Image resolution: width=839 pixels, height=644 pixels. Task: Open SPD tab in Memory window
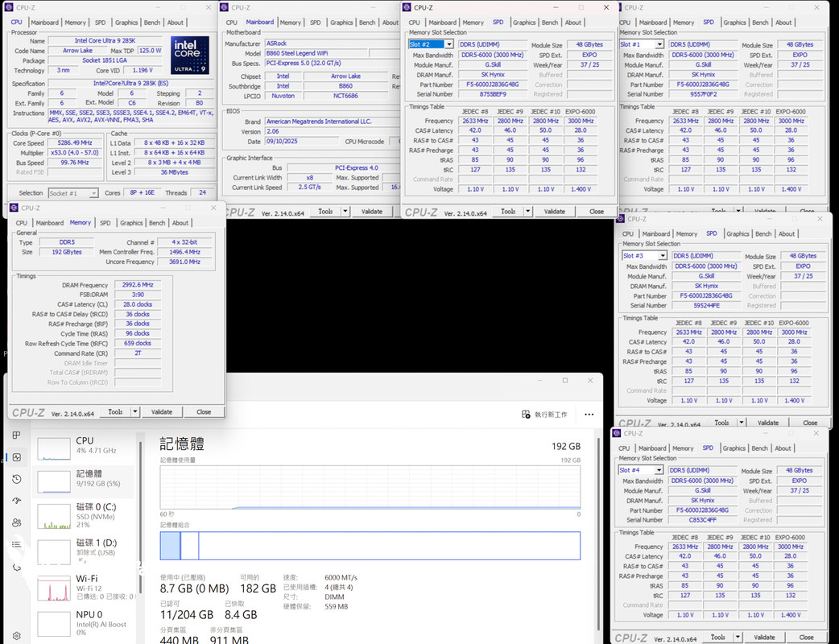[105, 223]
